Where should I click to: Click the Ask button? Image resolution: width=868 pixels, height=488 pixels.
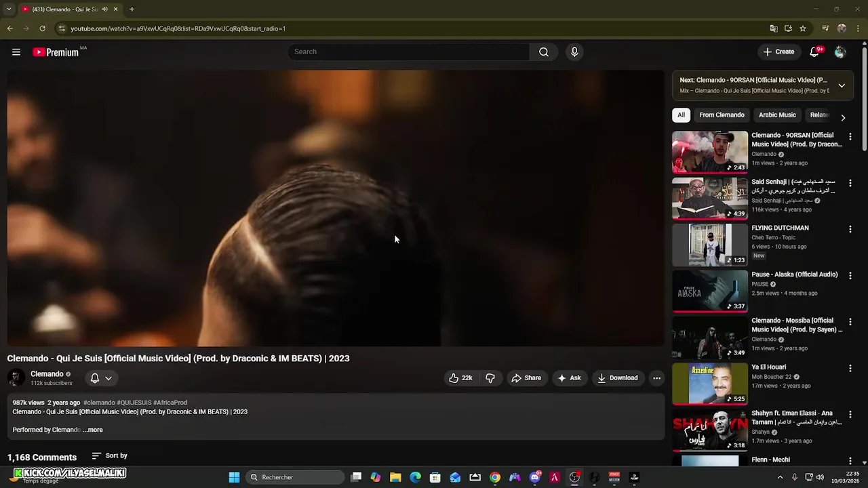point(569,378)
